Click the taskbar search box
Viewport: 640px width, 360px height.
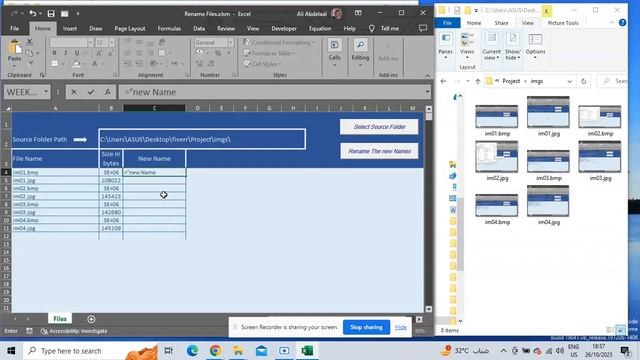[90, 351]
